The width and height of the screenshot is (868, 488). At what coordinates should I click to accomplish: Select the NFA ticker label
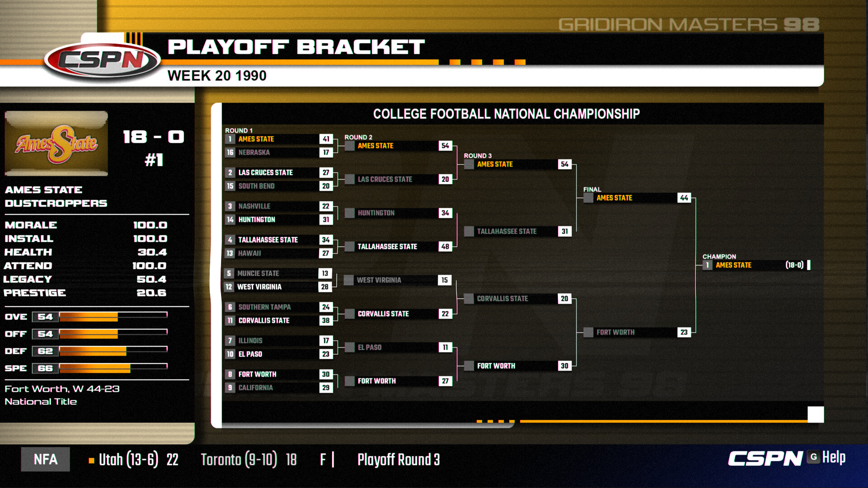pos(46,460)
